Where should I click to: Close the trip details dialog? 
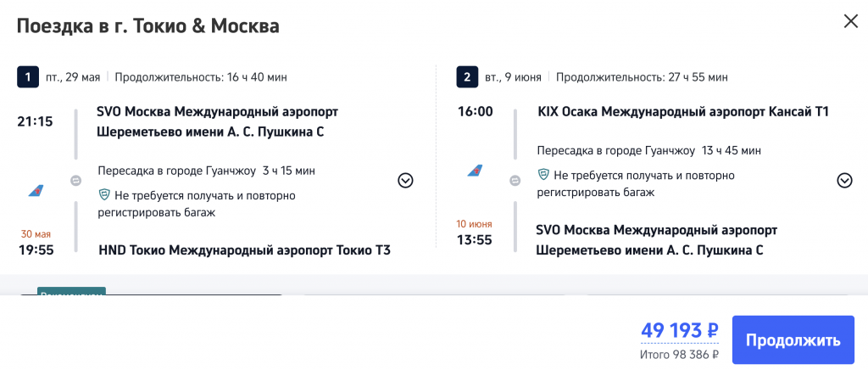pos(850,22)
